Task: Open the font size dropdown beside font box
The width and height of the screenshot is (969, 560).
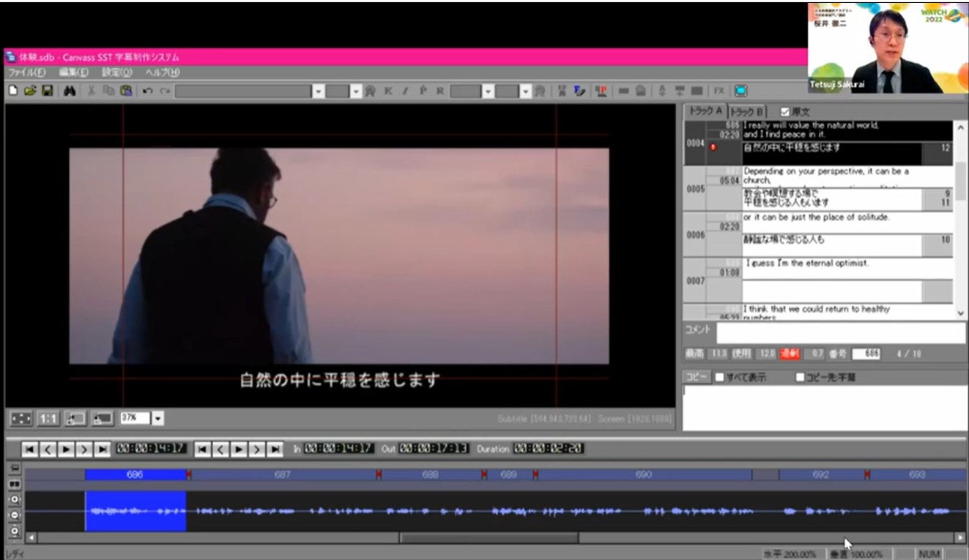Action: click(356, 92)
